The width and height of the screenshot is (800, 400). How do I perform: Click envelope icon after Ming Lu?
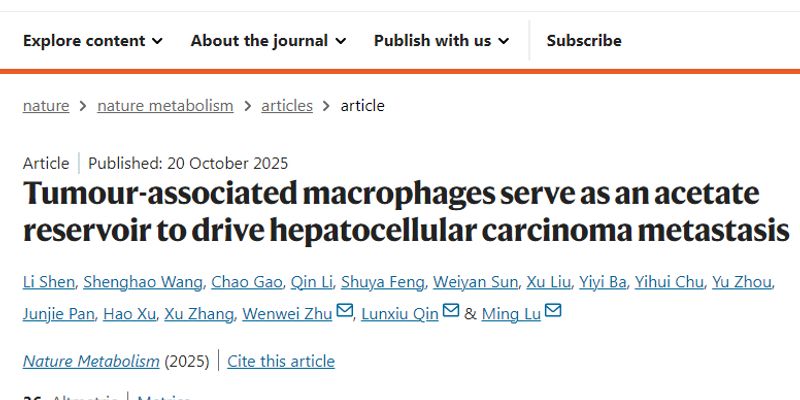click(x=553, y=312)
